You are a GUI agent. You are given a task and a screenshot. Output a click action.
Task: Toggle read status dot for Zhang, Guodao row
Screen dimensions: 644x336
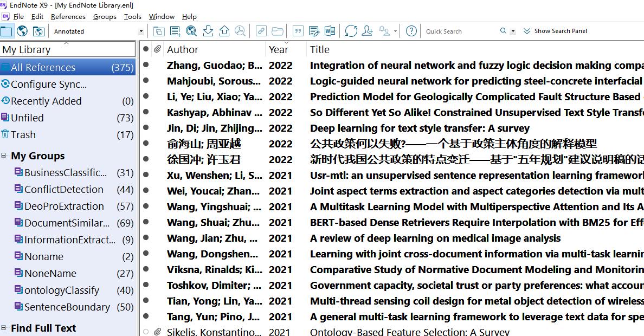(x=145, y=64)
